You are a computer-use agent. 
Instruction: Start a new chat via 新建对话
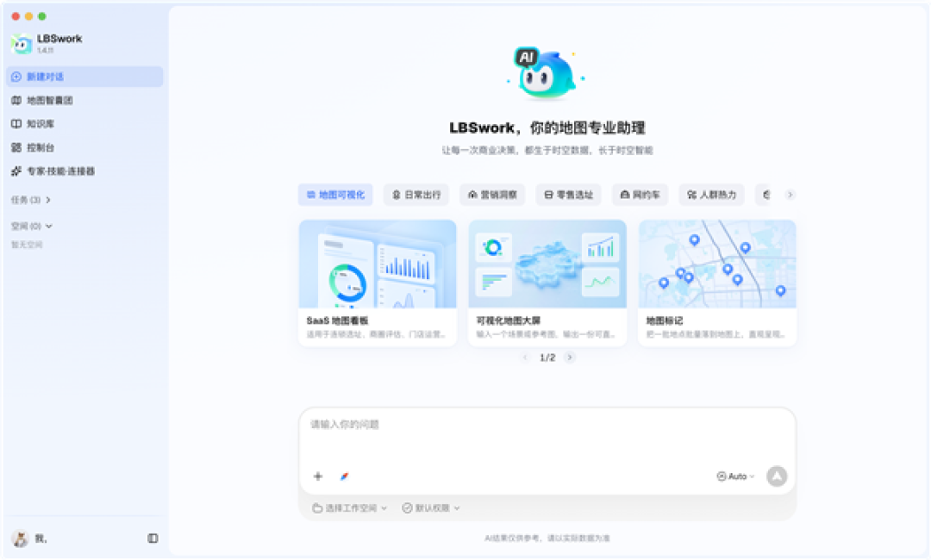(84, 77)
